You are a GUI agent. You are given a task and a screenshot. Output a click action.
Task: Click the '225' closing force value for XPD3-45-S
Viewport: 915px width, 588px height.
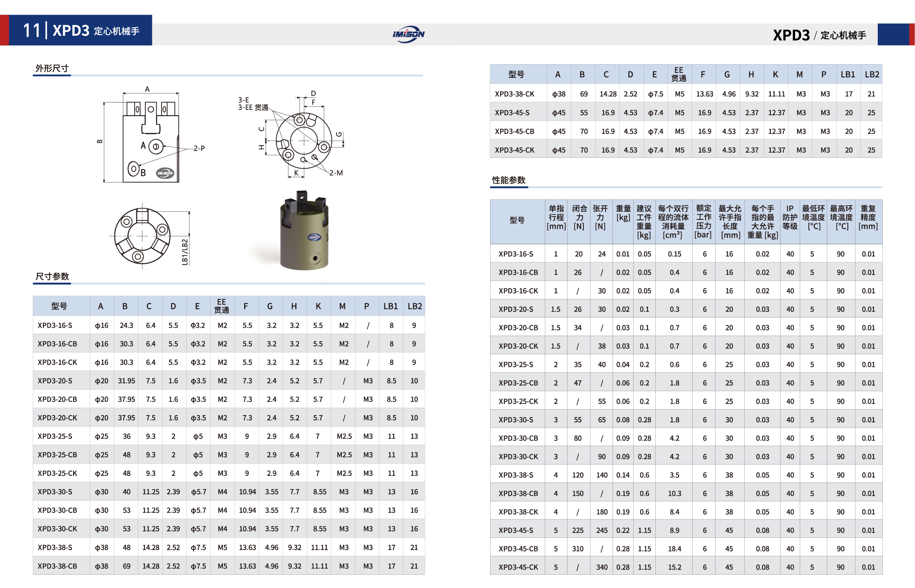(x=578, y=530)
